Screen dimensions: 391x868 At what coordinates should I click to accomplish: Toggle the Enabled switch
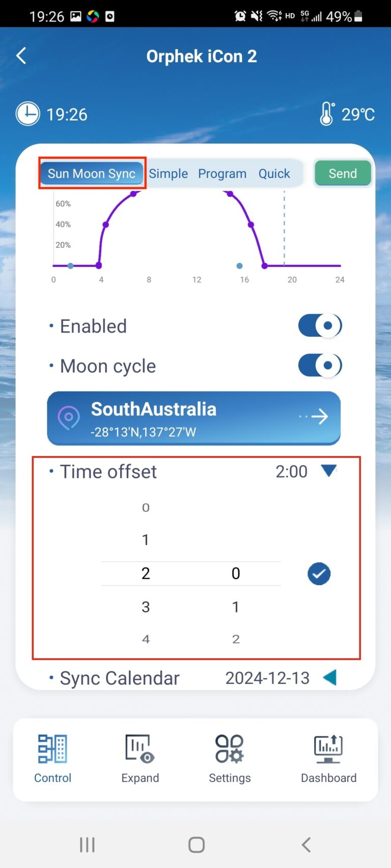(x=320, y=326)
